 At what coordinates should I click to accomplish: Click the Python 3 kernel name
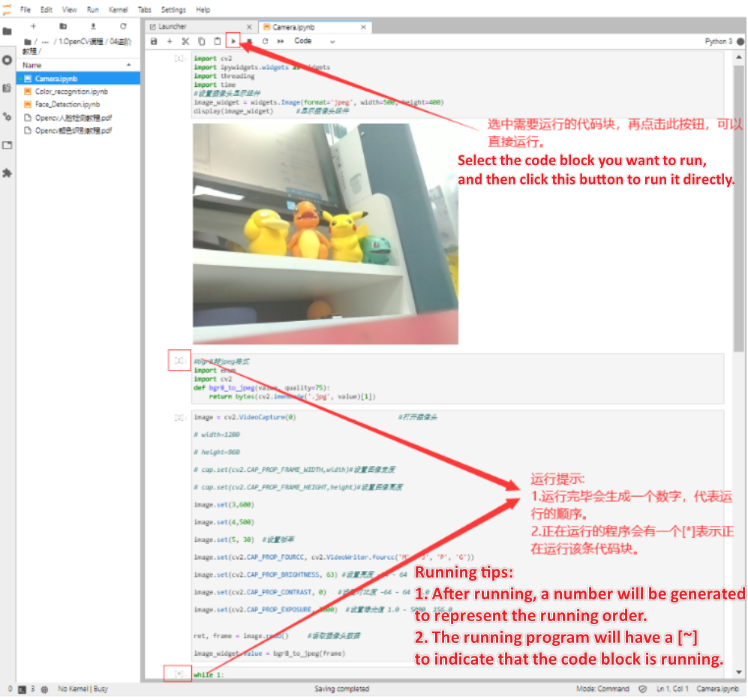point(719,41)
